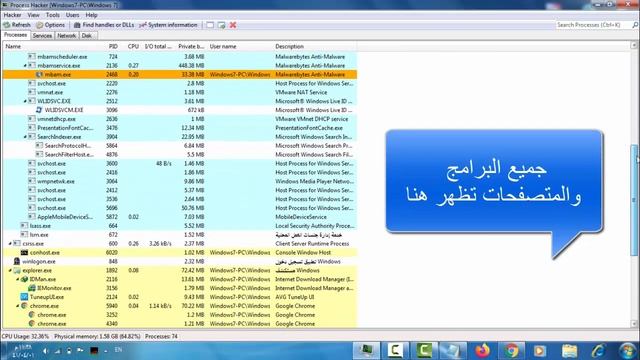Select the vmnetdhcp.exe process row
The height and width of the screenshot is (360, 640).
pos(180,119)
